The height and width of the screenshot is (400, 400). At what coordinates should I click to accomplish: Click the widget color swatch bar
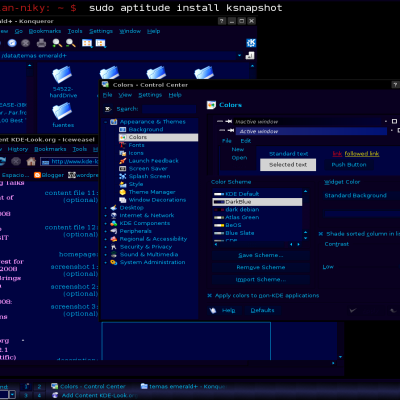(x=361, y=214)
